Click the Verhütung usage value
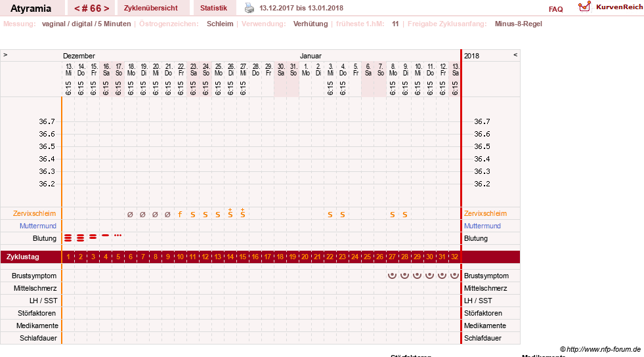The width and height of the screenshot is (644, 357). (x=311, y=24)
